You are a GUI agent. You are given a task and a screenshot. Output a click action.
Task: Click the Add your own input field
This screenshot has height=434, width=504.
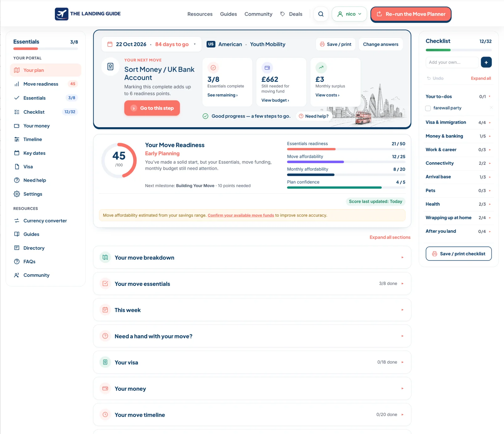tap(452, 62)
